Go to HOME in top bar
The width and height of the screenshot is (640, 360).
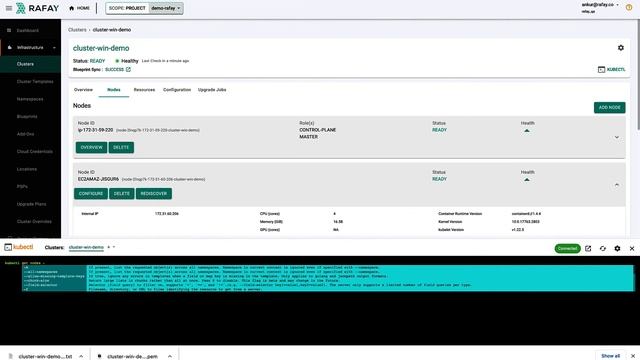[79, 8]
